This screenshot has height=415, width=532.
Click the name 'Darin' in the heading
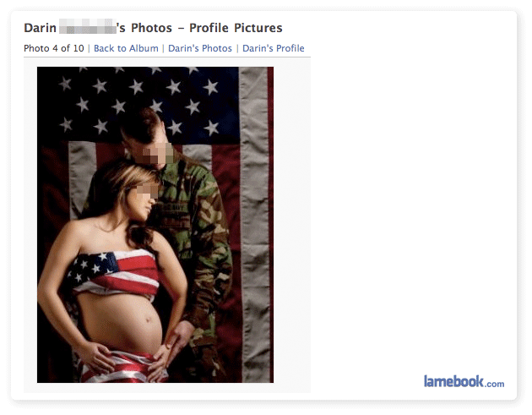pyautogui.click(x=40, y=28)
